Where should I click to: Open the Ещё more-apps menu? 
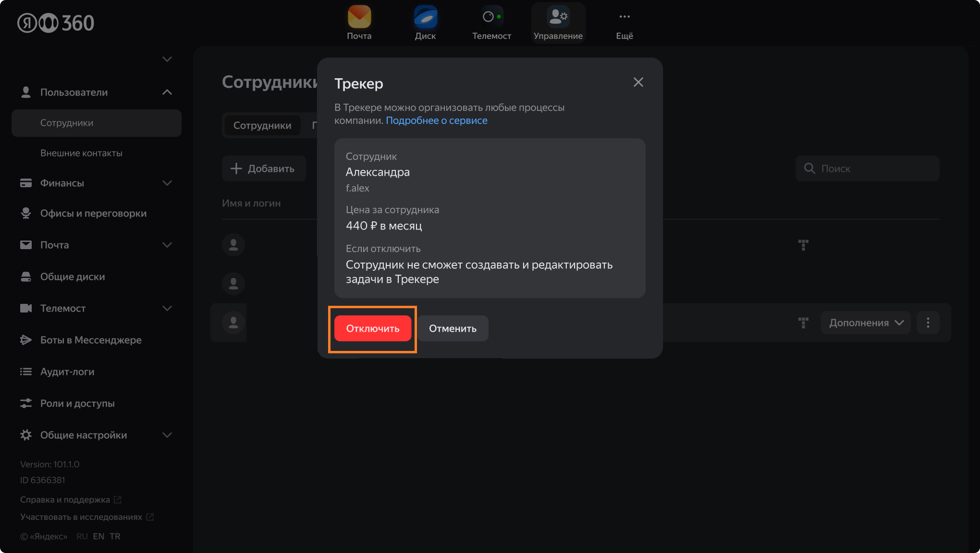[x=625, y=23]
